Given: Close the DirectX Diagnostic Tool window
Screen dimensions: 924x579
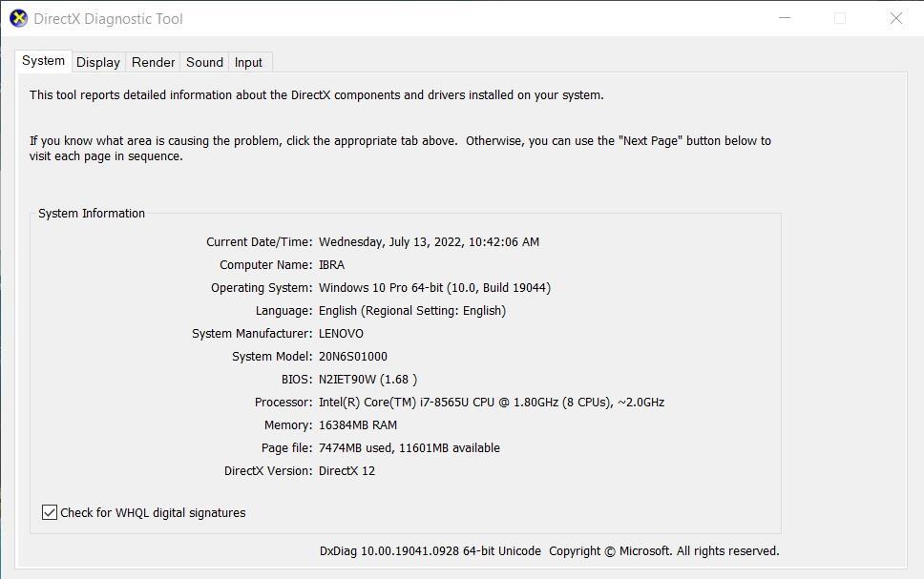Looking at the screenshot, I should (895, 18).
